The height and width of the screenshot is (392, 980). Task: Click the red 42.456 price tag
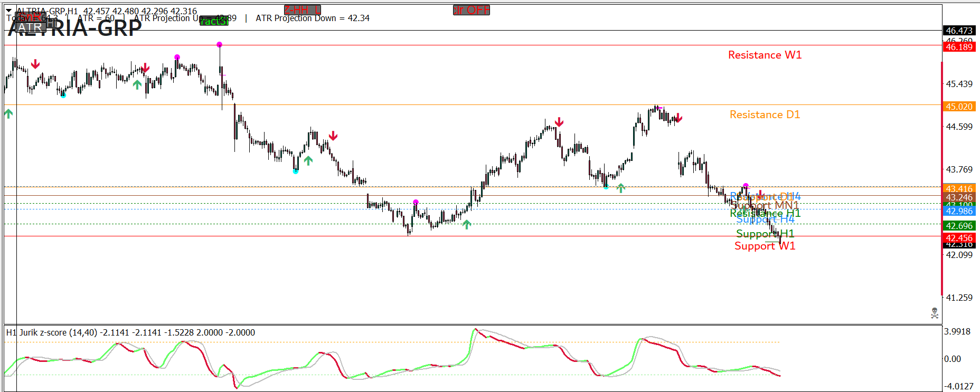tap(959, 238)
